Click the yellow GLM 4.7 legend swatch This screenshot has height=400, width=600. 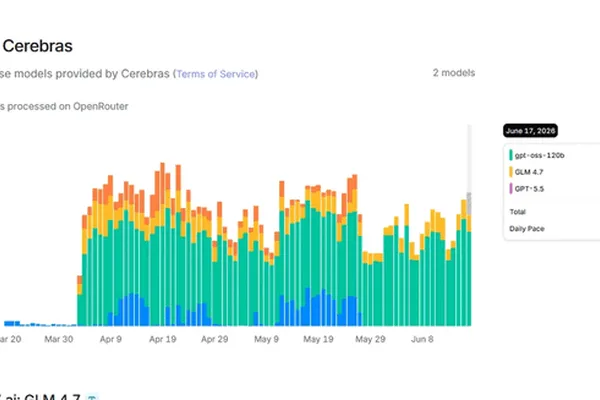pos(511,172)
